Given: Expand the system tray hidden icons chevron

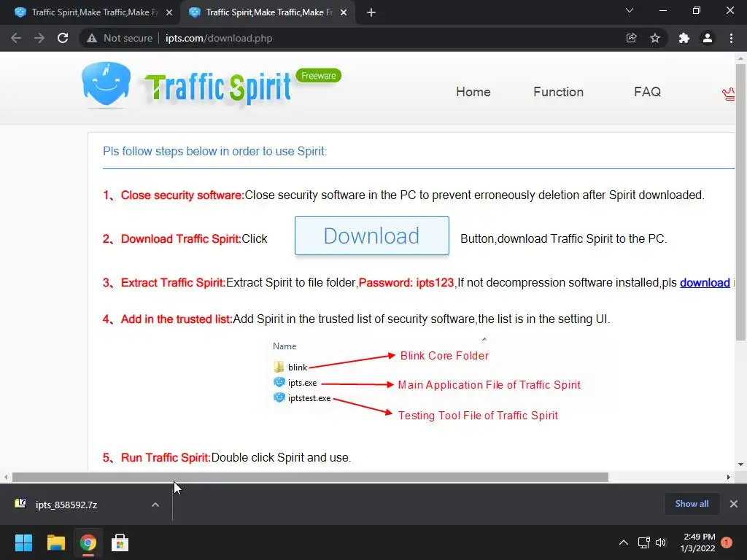Looking at the screenshot, I should [624, 542].
